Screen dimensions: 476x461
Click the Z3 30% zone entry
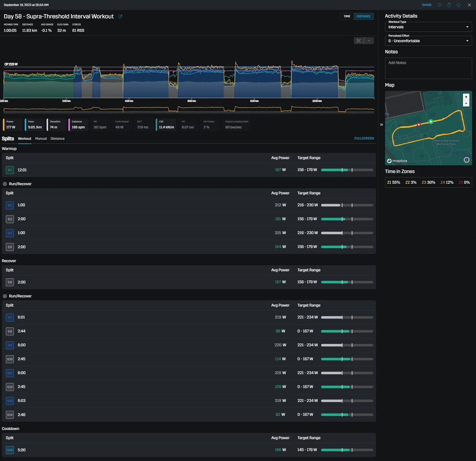point(428,182)
